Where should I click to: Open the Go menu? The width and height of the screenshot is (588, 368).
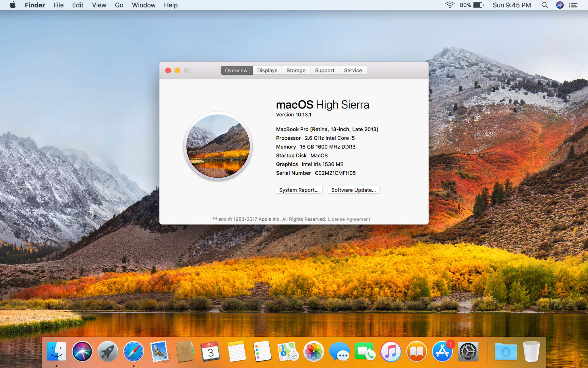tap(119, 5)
